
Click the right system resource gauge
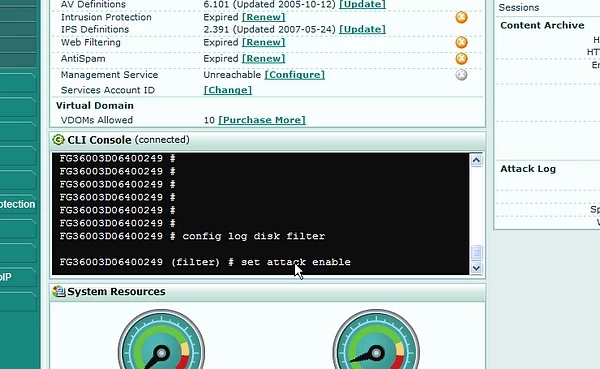pyautogui.click(x=376, y=340)
